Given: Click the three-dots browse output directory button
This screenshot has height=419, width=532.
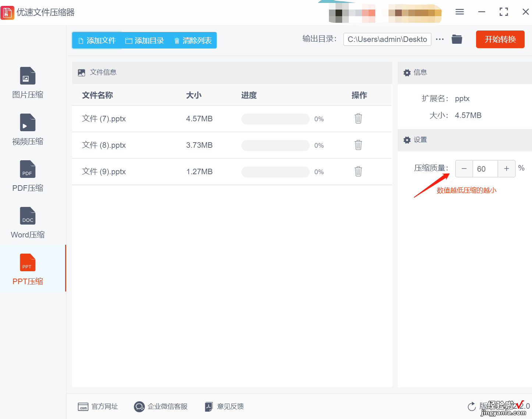Looking at the screenshot, I should point(440,39).
